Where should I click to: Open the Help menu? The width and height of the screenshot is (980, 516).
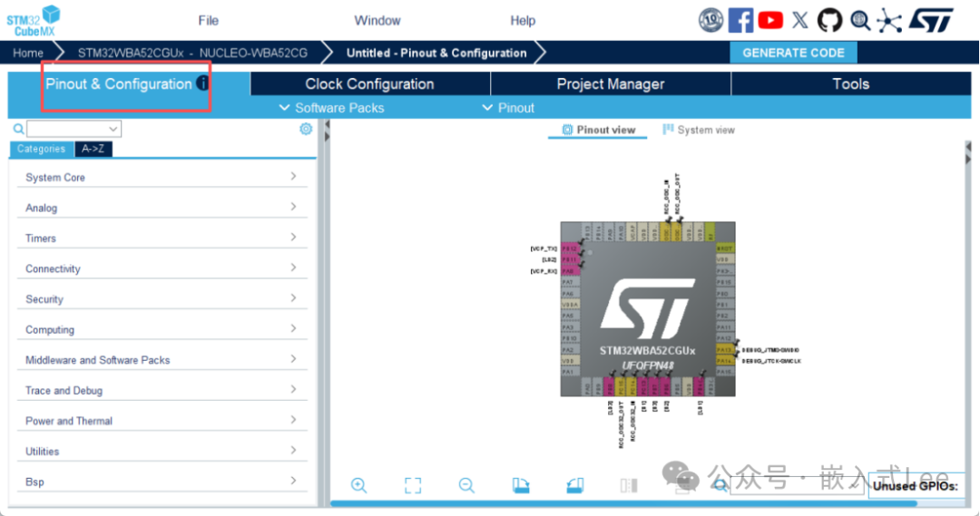523,21
